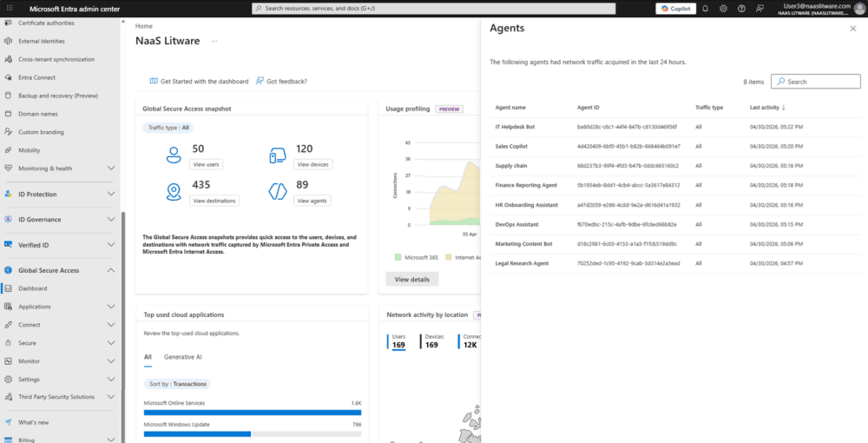
Task: Click the Backup and recovery (Preview) icon
Action: (8, 96)
